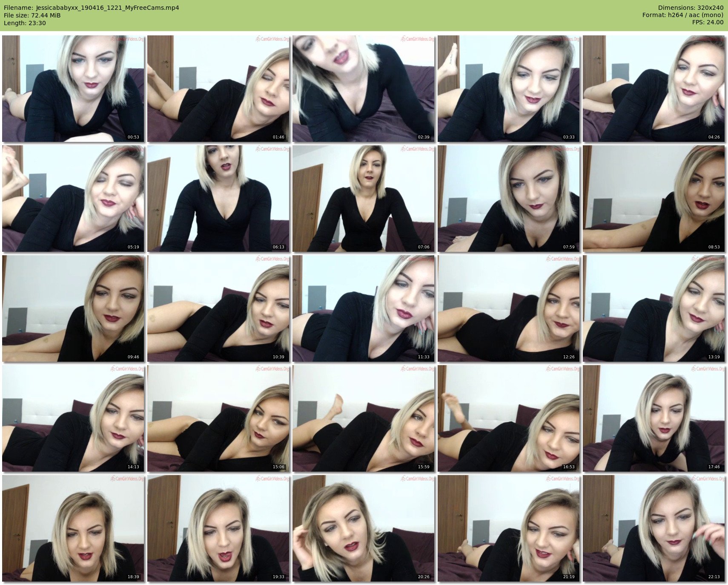This screenshot has height=585, width=728.
Task: Choose the frame stamped 08:53
Action: click(654, 199)
